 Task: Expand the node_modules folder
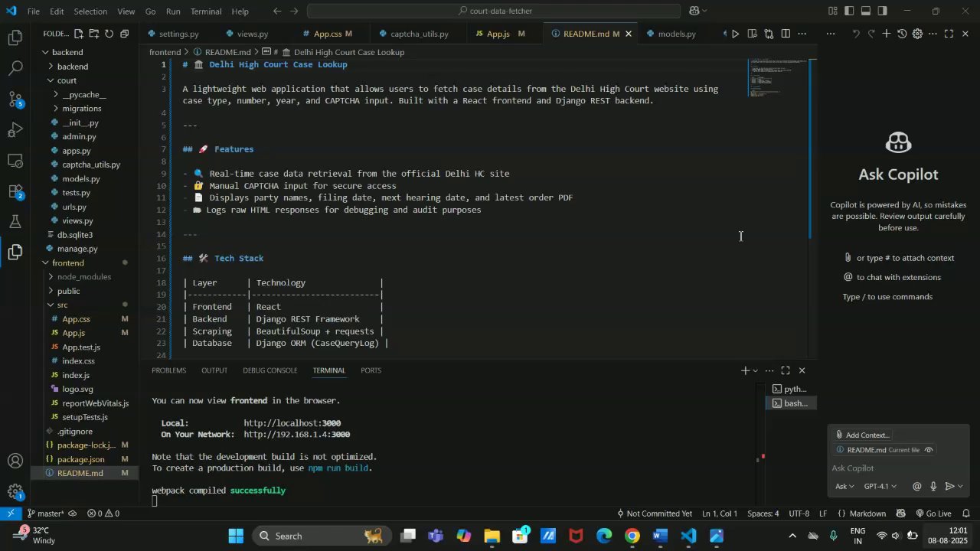(x=84, y=276)
